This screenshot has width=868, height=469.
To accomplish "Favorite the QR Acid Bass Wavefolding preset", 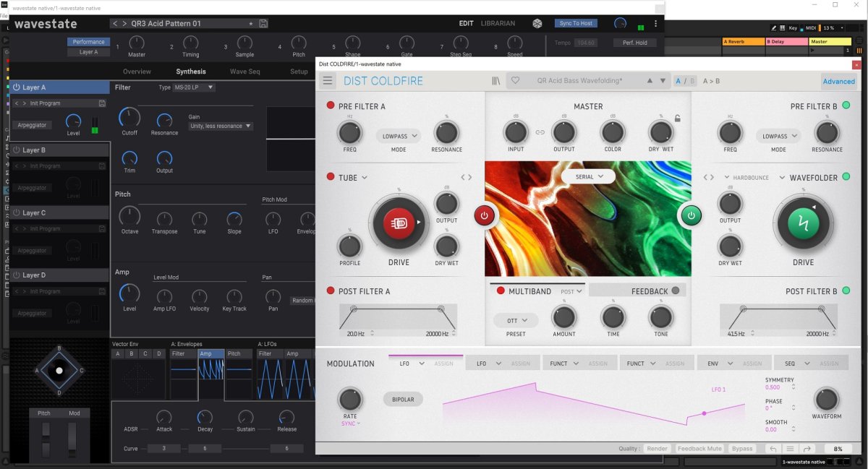I will click(x=516, y=81).
